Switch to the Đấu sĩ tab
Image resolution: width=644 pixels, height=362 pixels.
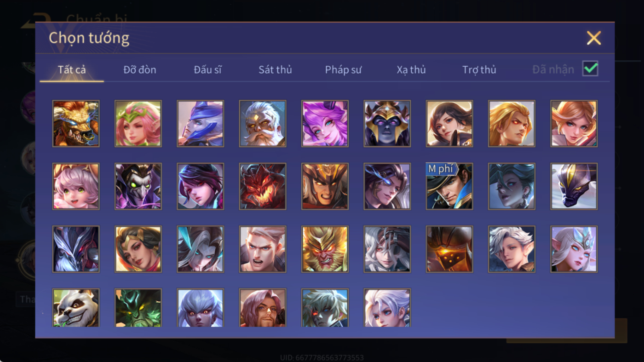point(207,69)
